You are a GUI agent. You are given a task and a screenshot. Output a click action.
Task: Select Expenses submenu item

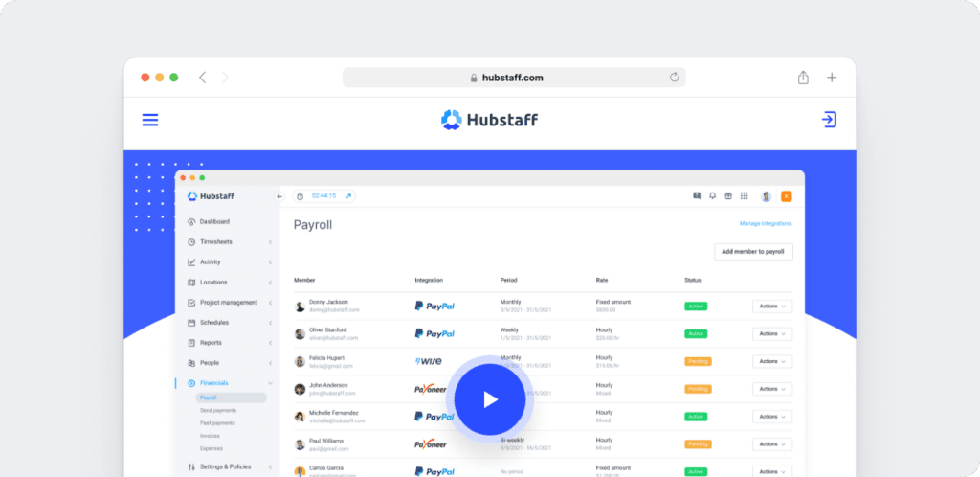(x=212, y=448)
